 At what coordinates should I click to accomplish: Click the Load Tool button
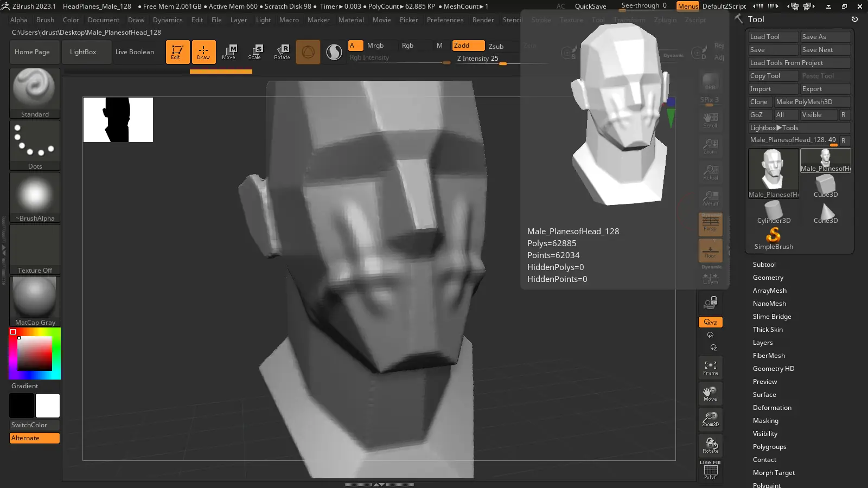(x=773, y=37)
